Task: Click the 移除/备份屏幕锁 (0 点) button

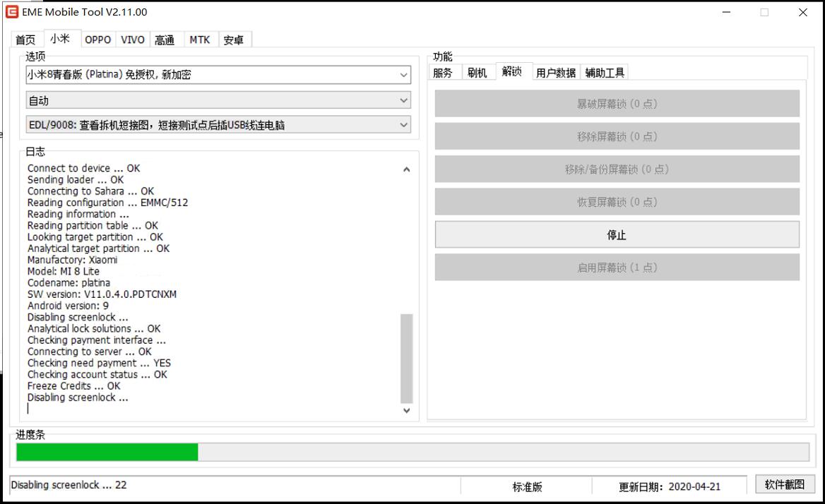Action: pyautogui.click(x=617, y=169)
